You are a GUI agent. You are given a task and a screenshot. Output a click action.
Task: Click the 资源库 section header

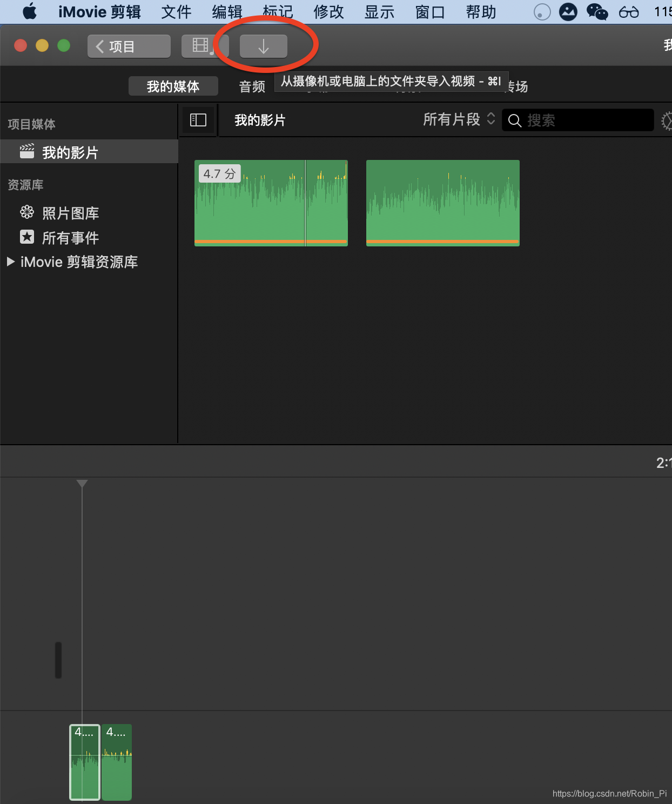click(25, 185)
